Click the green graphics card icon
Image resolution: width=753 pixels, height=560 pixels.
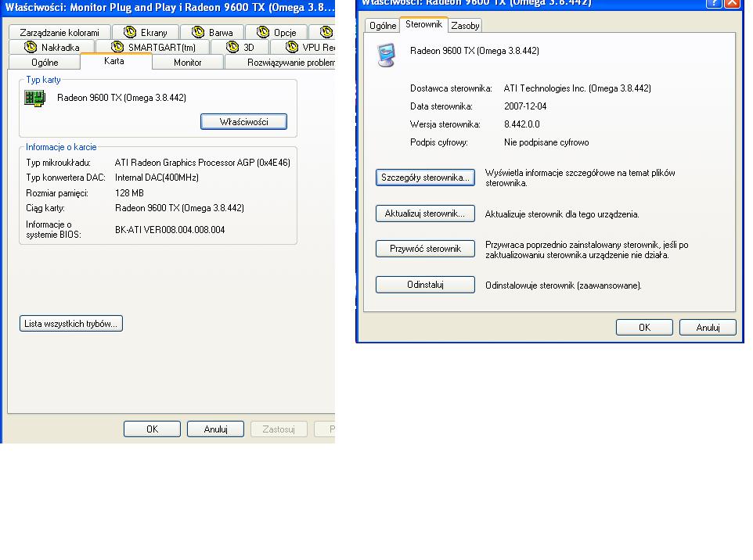[34, 98]
